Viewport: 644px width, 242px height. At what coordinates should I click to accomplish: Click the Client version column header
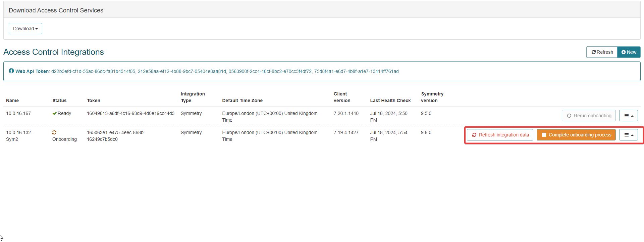point(342,97)
